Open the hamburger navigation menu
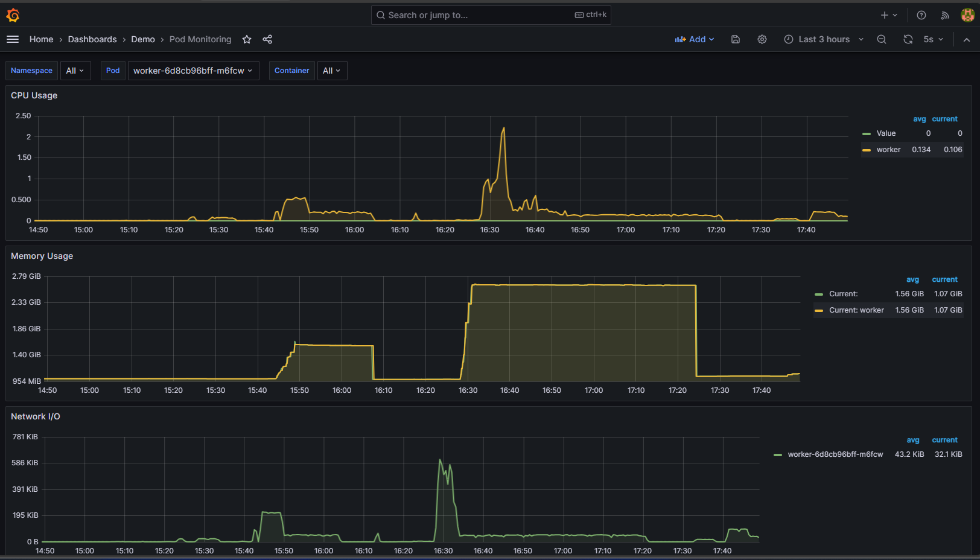This screenshot has height=560, width=980. [13, 39]
